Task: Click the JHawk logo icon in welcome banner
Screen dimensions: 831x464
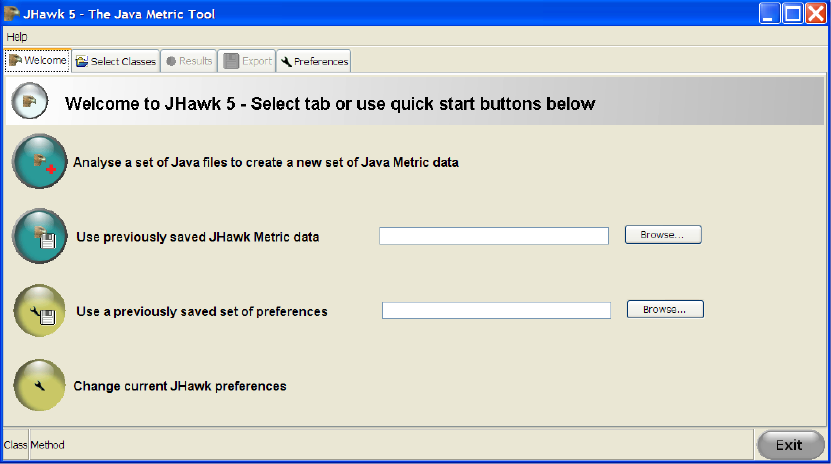Action: coord(28,102)
